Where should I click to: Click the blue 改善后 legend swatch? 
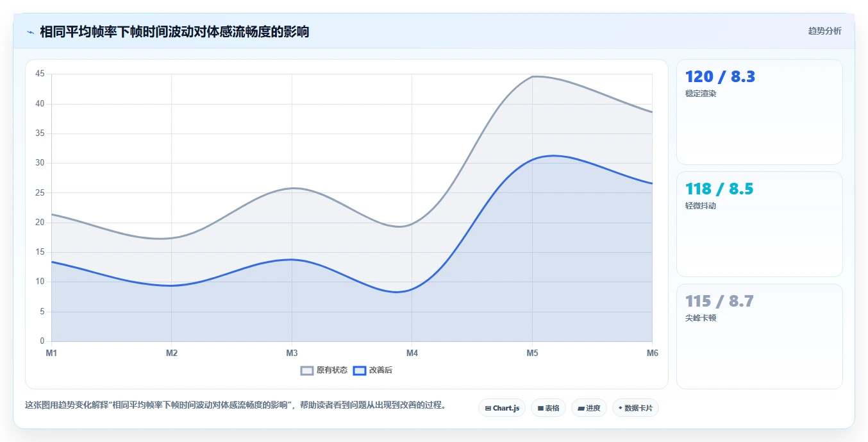360,370
